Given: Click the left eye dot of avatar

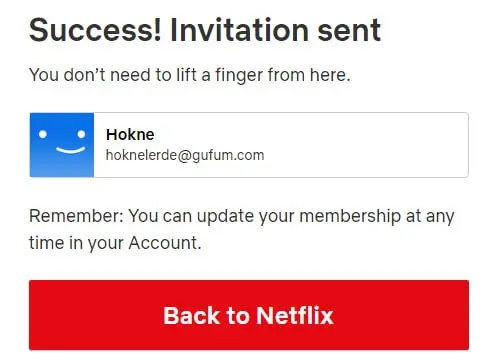Looking at the screenshot, I should [x=43, y=134].
